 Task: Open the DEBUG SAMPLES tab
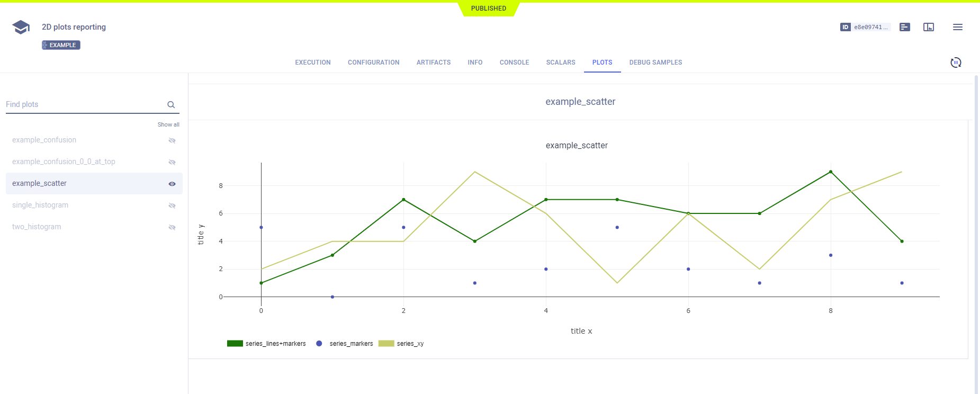point(655,62)
